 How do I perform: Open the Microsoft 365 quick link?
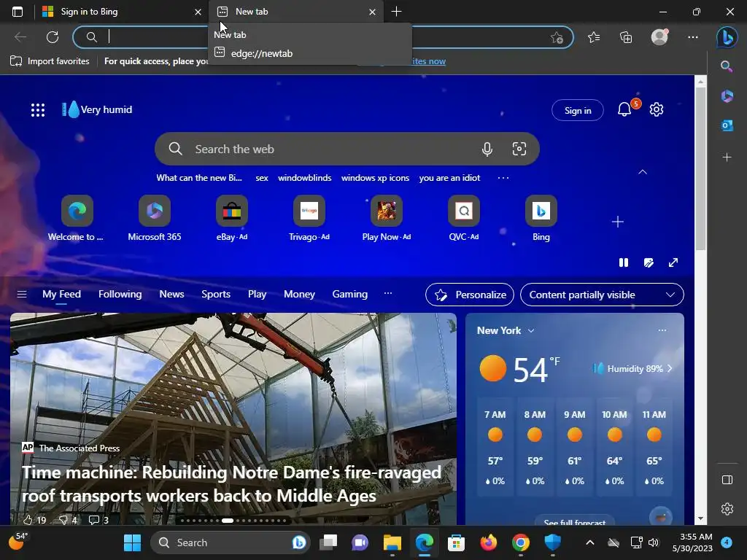[x=155, y=218]
